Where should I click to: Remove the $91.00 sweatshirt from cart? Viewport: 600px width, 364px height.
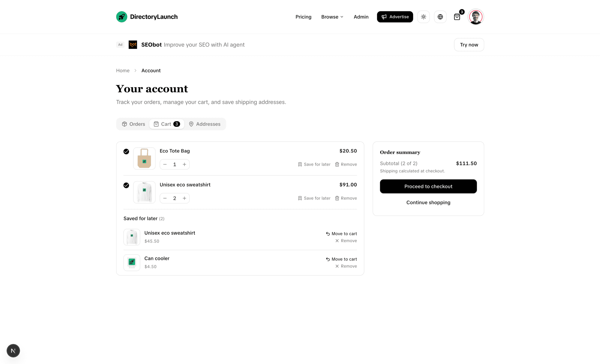(x=346, y=198)
